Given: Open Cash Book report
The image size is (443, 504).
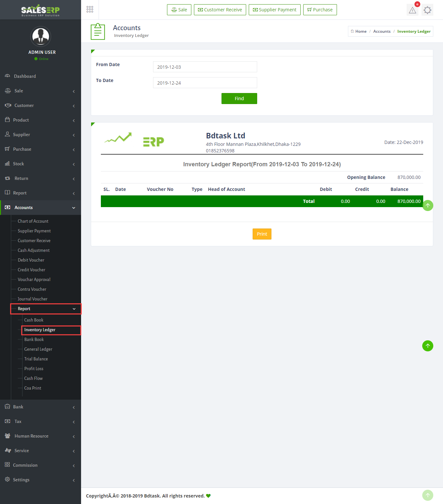Looking at the screenshot, I should (x=34, y=320).
